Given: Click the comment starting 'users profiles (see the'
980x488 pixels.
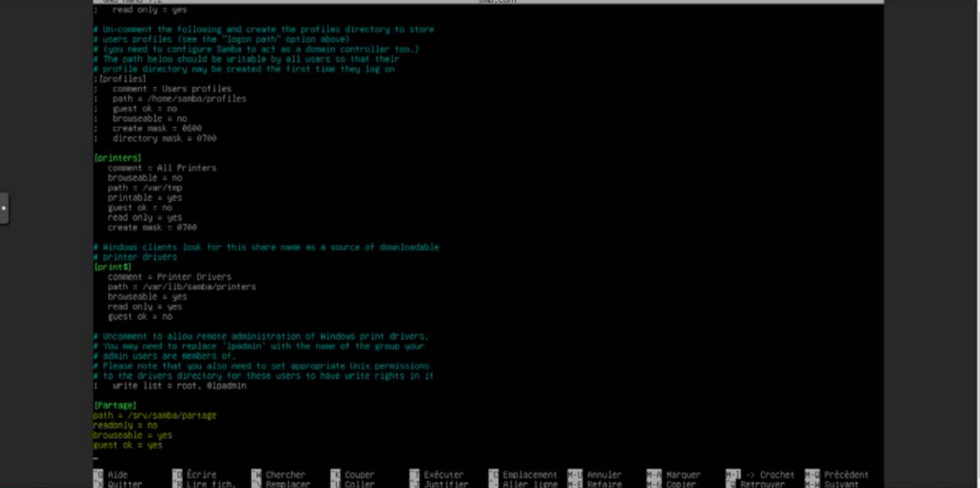Looking at the screenshot, I should point(221,39).
